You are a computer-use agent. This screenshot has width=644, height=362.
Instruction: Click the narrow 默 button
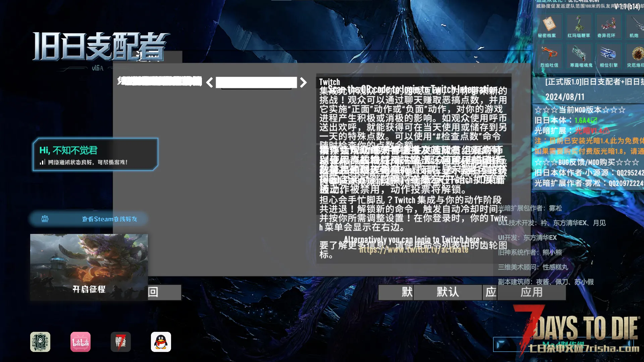coord(396,292)
